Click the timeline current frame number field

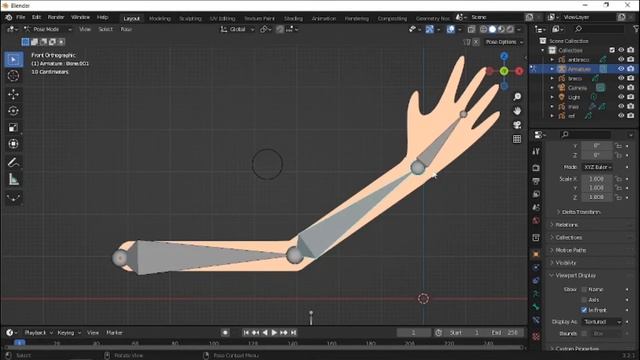[x=413, y=333]
